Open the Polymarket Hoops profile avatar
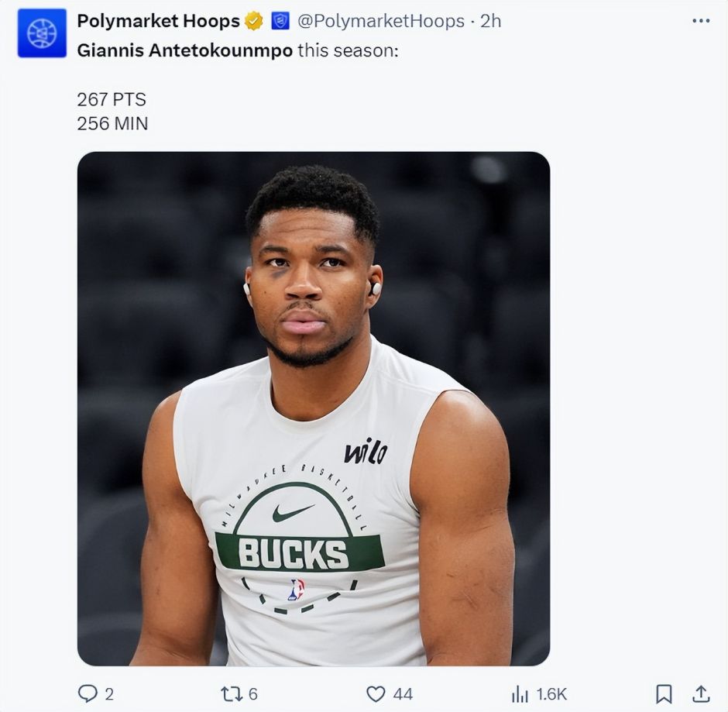This screenshot has width=728, height=712. point(42,33)
